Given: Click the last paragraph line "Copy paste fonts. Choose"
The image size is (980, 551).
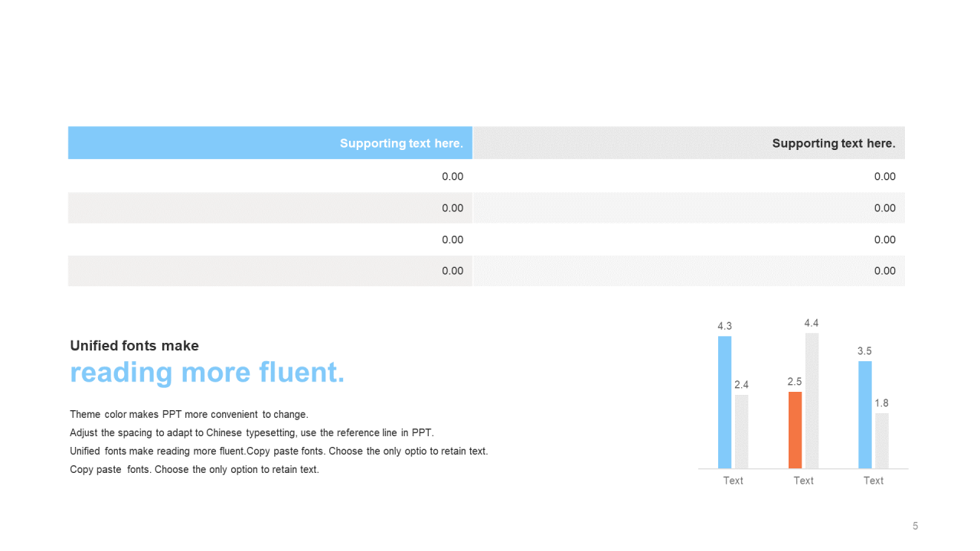Looking at the screenshot, I should [x=194, y=470].
